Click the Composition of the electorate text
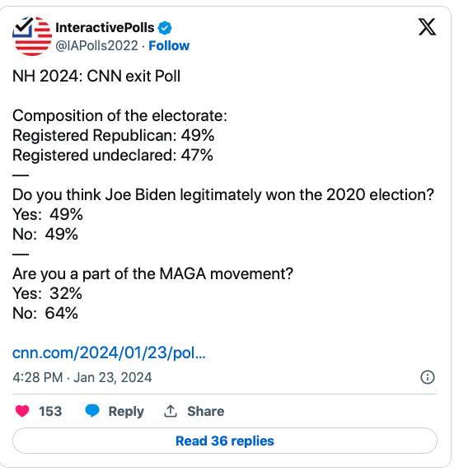454x476 pixels. [119, 115]
